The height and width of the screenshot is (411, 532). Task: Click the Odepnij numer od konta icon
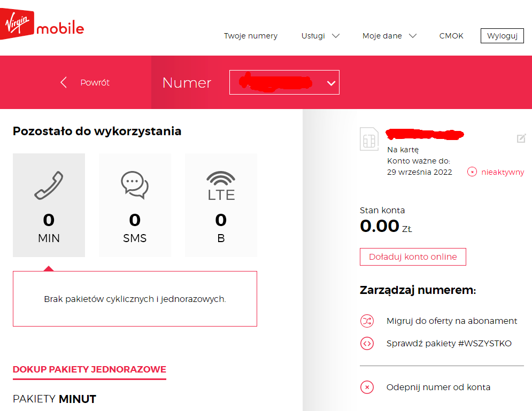[x=367, y=387]
